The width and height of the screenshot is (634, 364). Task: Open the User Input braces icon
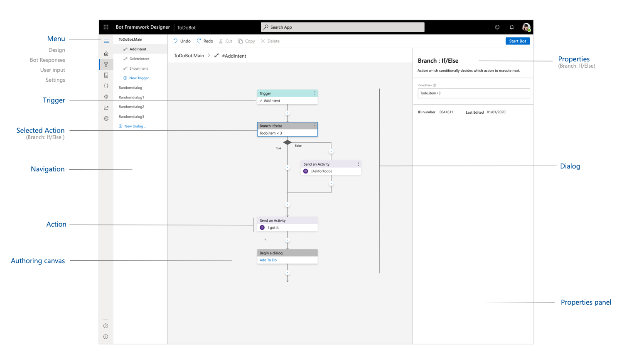(x=106, y=86)
